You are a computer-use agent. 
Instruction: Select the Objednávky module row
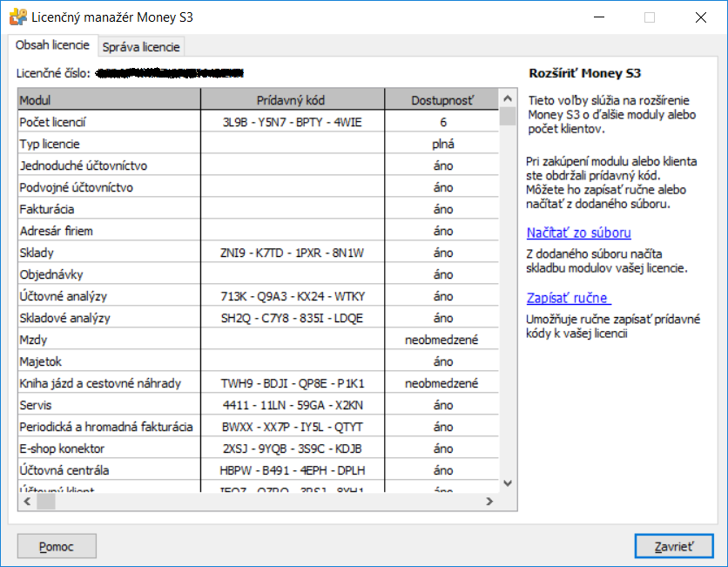[258, 274]
